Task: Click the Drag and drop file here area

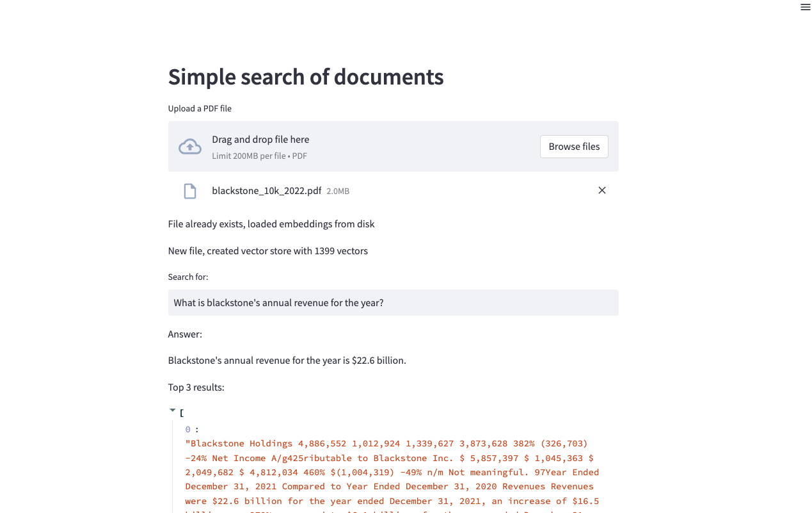Action: click(393, 146)
